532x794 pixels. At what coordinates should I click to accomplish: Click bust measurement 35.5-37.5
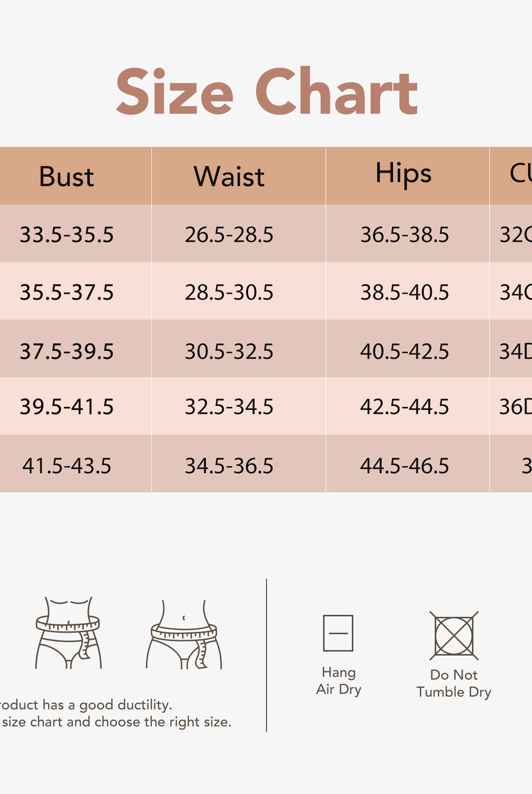coord(66,292)
